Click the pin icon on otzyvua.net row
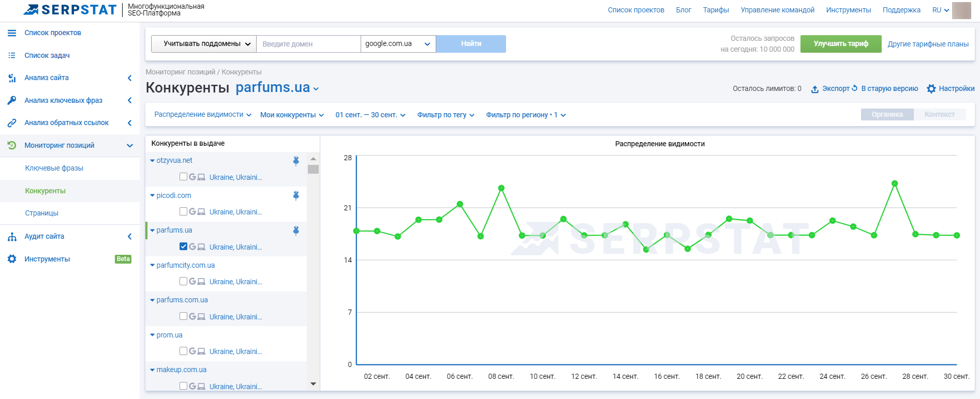The image size is (980, 399). click(x=296, y=161)
